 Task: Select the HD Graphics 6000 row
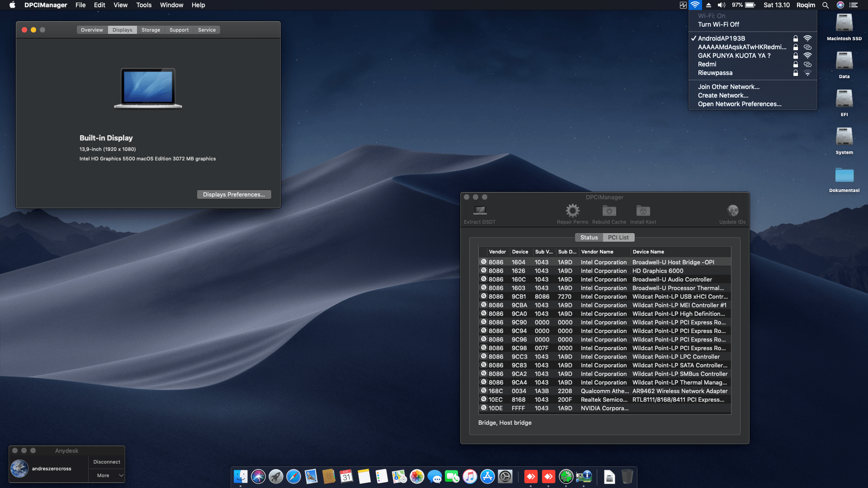pos(604,271)
